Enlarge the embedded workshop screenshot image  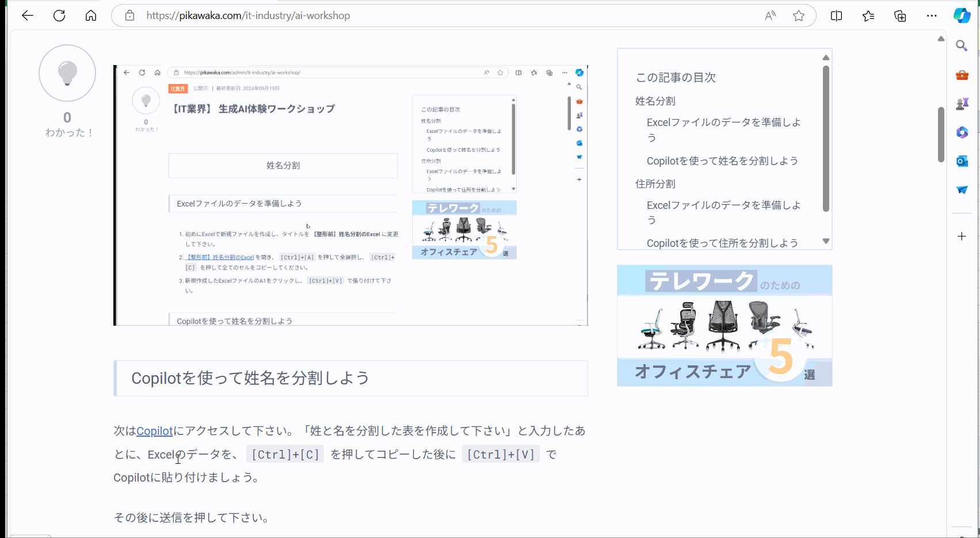click(x=350, y=195)
